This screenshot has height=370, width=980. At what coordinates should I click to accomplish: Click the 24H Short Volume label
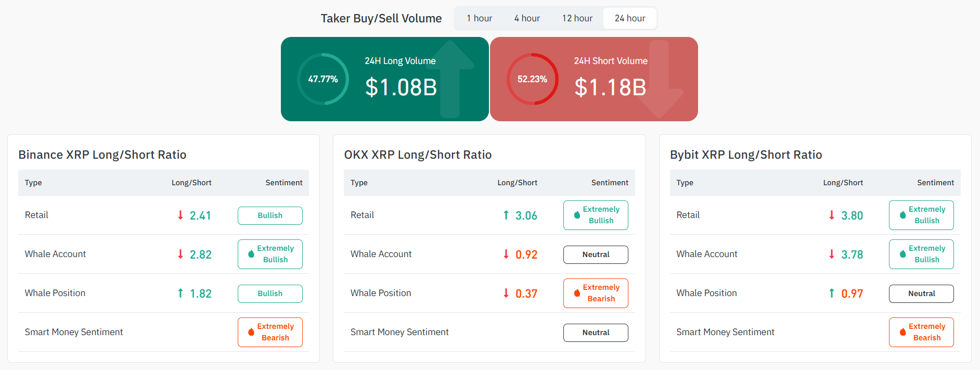pos(611,61)
